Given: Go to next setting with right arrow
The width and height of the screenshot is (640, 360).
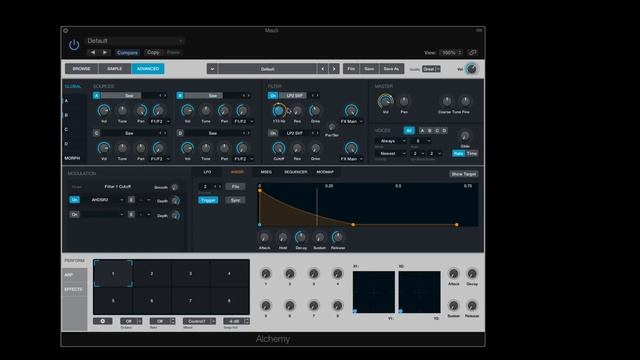Looking at the screenshot, I should coord(105,53).
